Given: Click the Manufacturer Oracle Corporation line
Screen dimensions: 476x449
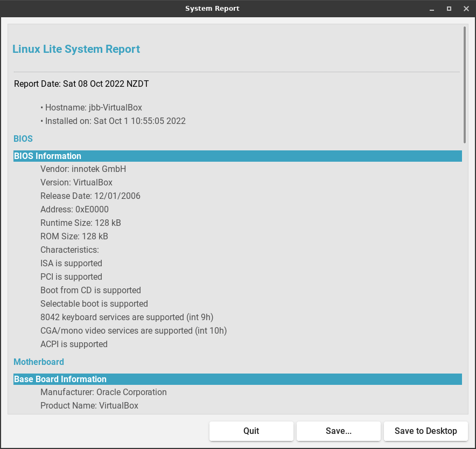Looking at the screenshot, I should [x=103, y=392].
